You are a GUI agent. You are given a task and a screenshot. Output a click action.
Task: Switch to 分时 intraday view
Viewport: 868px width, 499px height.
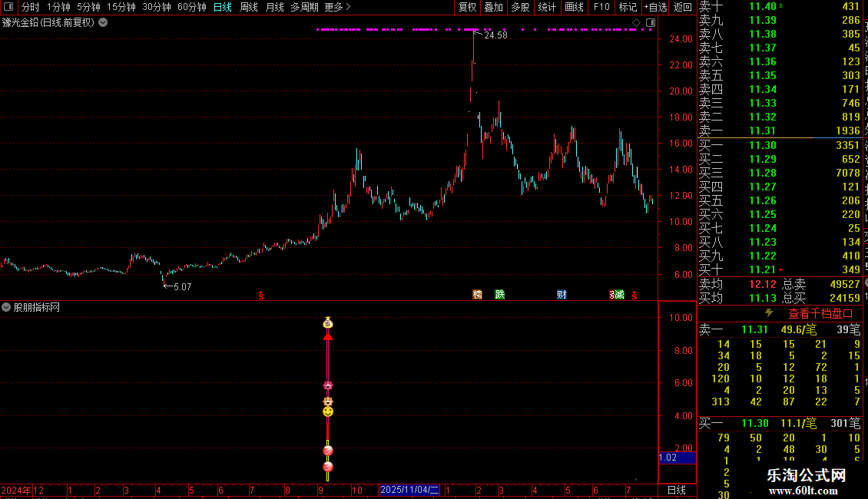pos(31,7)
